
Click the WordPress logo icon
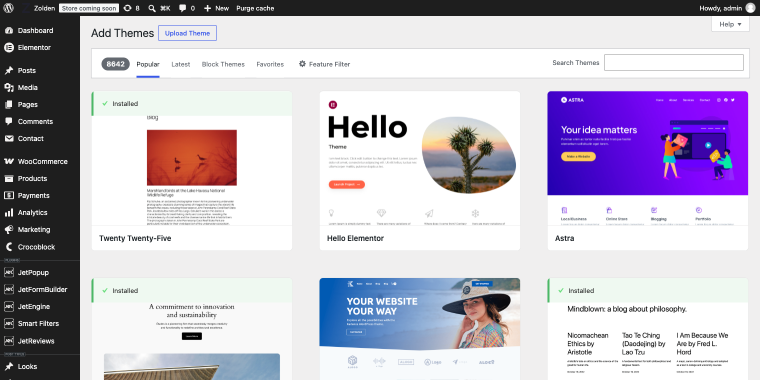(8, 8)
